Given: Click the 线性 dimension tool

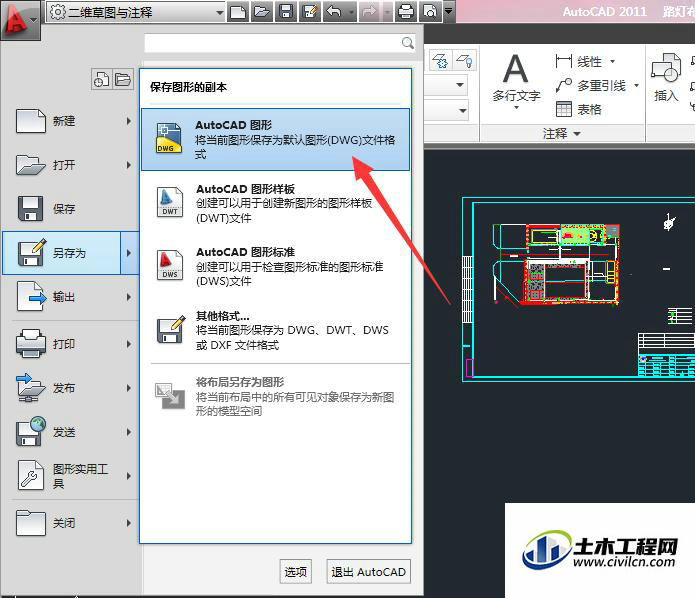Looking at the screenshot, I should [578, 61].
